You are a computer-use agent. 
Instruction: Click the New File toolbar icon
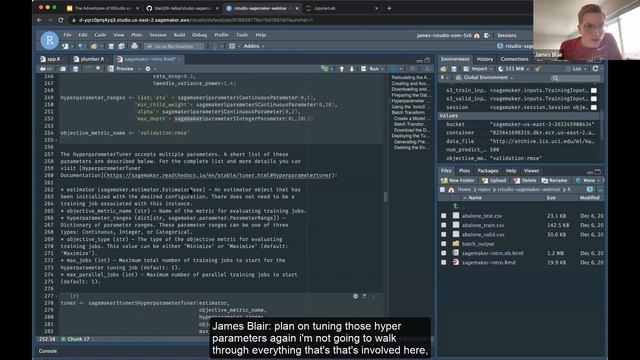tap(65, 47)
